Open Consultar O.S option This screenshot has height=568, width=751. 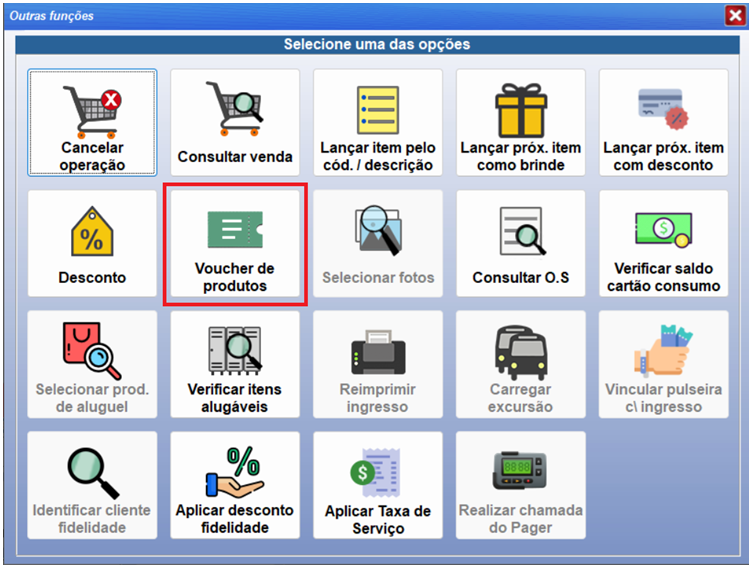coord(520,243)
